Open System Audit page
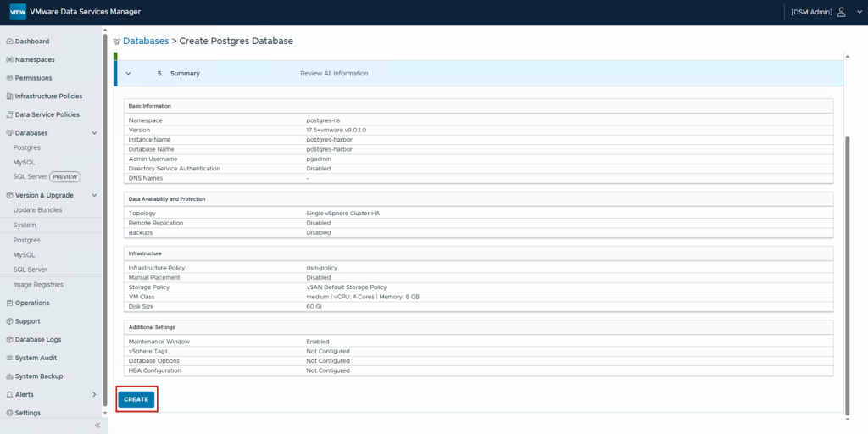The width and height of the screenshot is (868, 434). (36, 358)
